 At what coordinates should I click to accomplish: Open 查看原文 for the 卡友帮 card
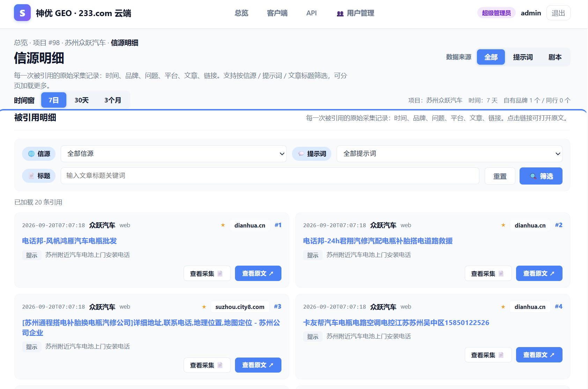[539, 355]
